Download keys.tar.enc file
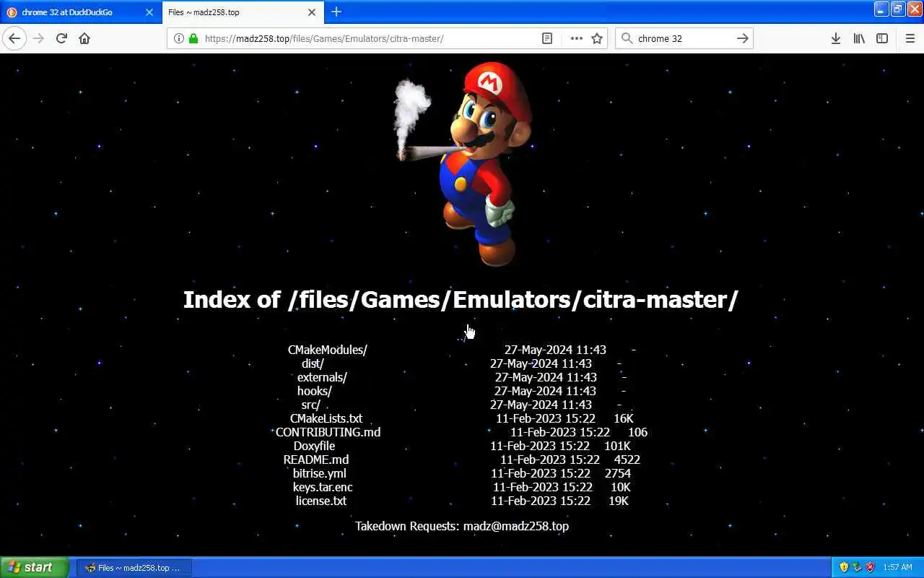The width and height of the screenshot is (924, 578). point(323,487)
